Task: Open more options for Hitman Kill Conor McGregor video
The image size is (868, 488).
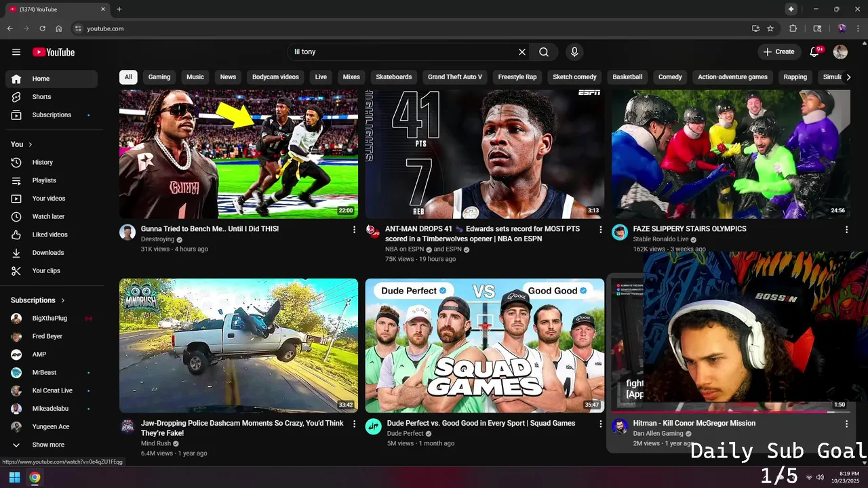Action: (x=846, y=424)
